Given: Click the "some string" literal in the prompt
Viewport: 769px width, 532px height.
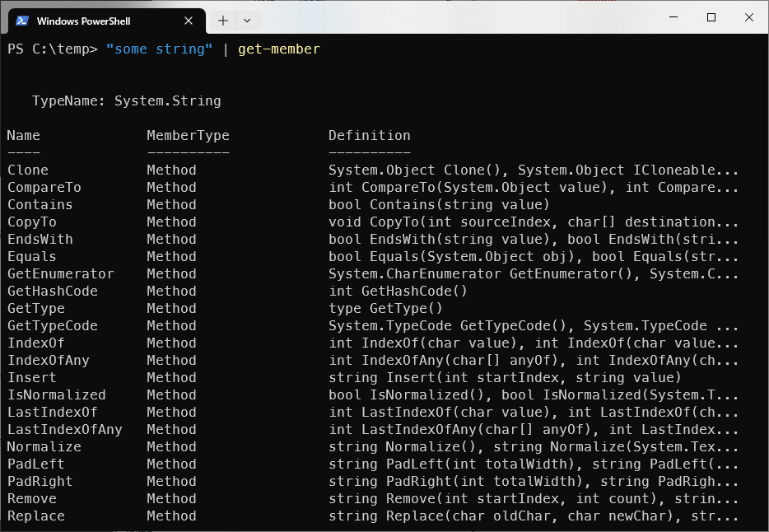Looking at the screenshot, I should click(x=160, y=49).
